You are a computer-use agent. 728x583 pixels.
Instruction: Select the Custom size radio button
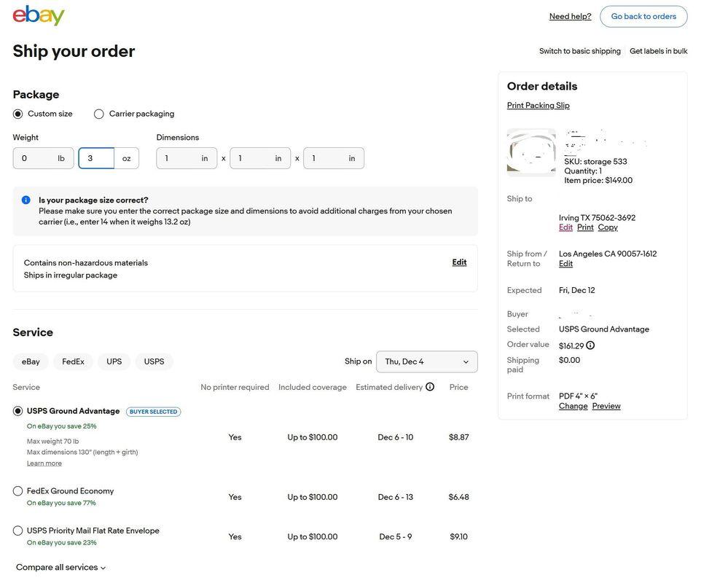(x=17, y=114)
